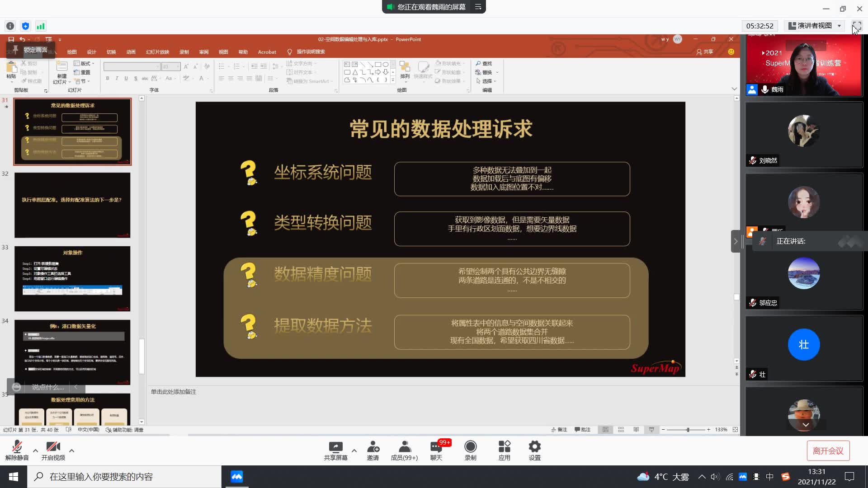
Task: Start slideshow icon in status bar
Action: tap(651, 430)
